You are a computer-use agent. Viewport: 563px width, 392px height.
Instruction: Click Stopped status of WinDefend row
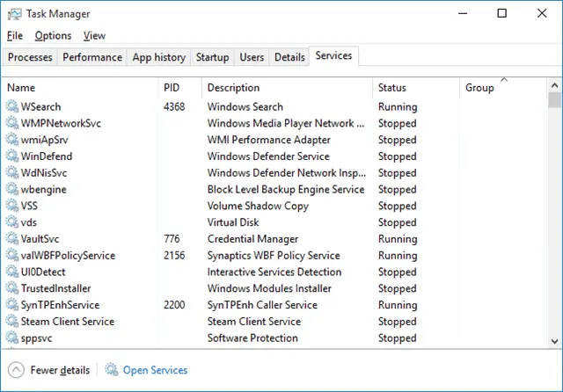click(397, 156)
